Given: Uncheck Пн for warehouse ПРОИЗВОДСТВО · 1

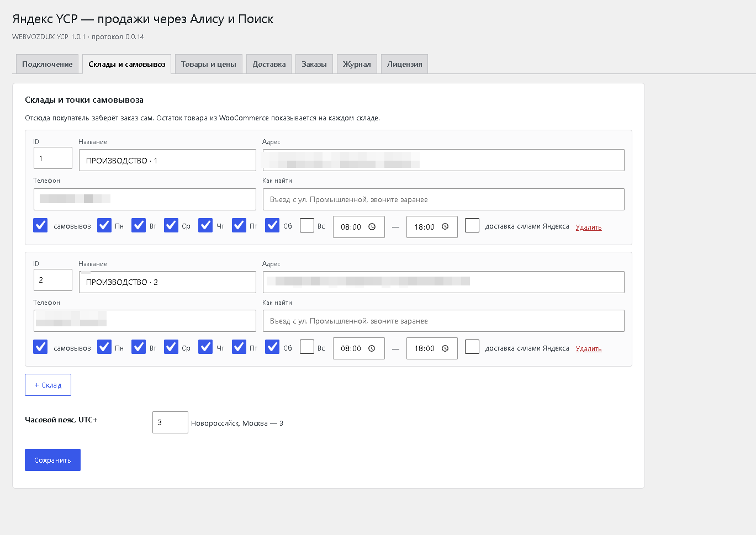Looking at the screenshot, I should point(104,225).
